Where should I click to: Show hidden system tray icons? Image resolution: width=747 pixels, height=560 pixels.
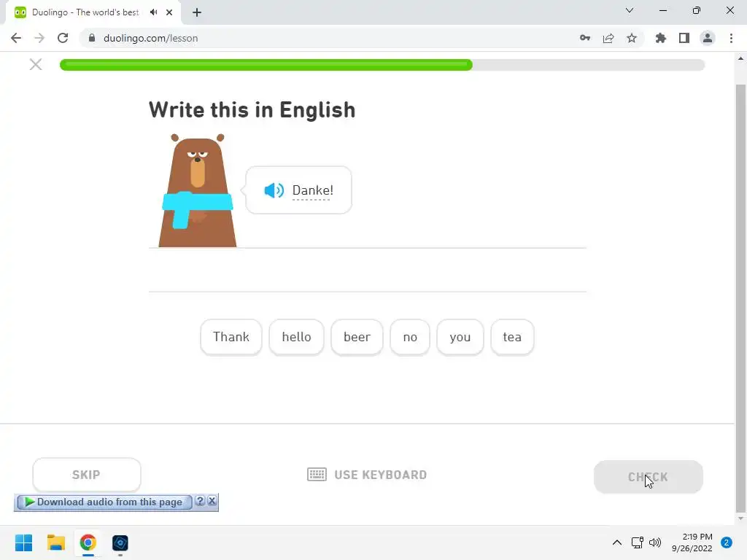coord(617,542)
